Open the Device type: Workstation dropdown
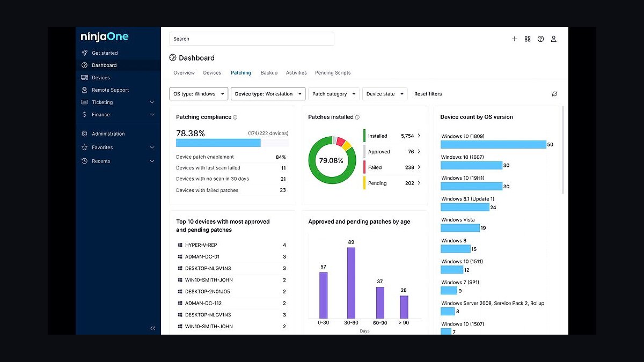Viewport: 644px width, 362px height. pyautogui.click(x=268, y=94)
